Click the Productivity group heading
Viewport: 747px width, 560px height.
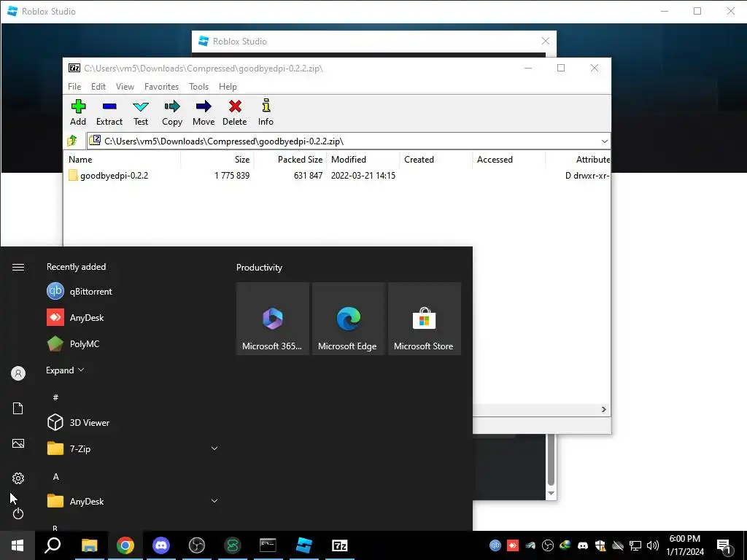pyautogui.click(x=259, y=268)
